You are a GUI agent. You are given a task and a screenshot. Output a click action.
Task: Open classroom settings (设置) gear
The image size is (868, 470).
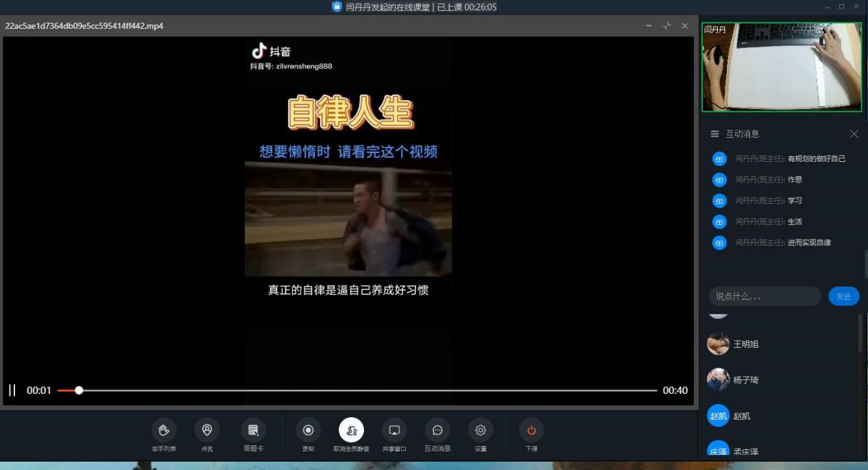(x=481, y=430)
